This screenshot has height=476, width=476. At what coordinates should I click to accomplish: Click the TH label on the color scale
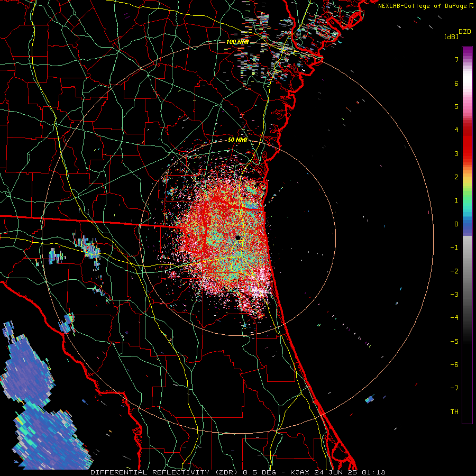pyautogui.click(x=454, y=412)
